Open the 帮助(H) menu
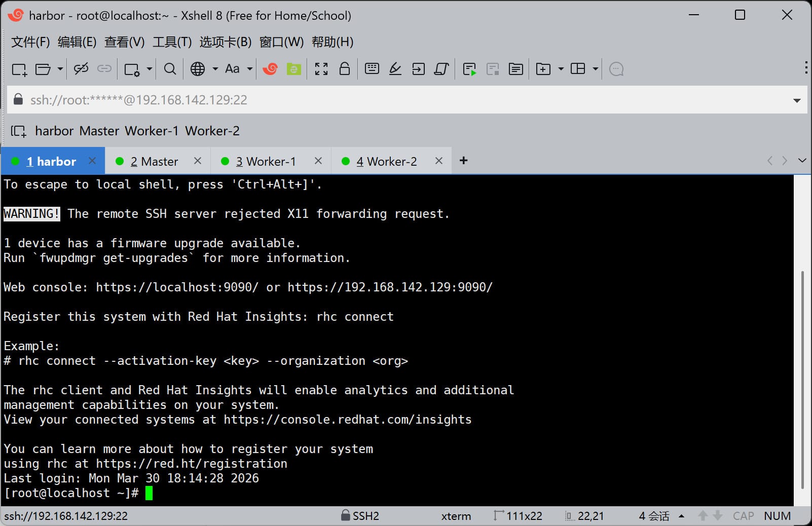The height and width of the screenshot is (526, 812). coord(333,42)
